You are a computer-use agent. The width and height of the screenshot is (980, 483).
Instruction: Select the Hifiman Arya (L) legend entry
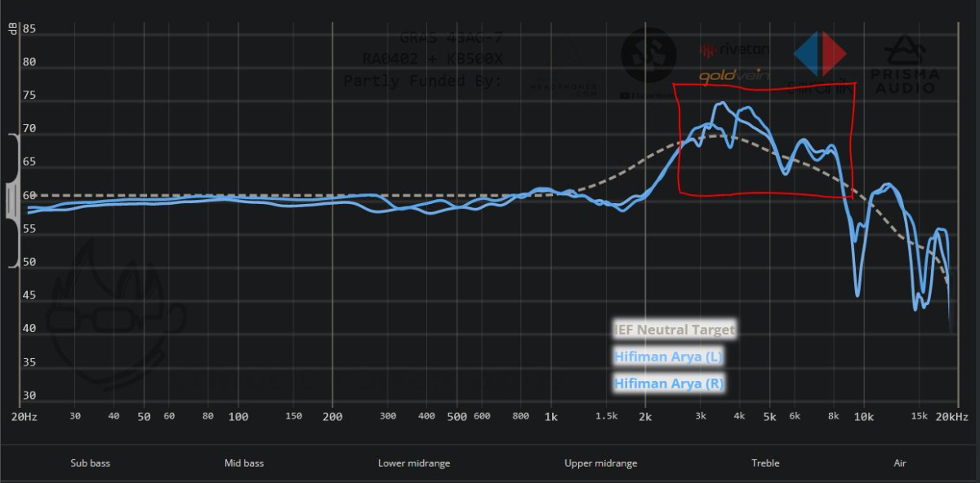coord(668,357)
